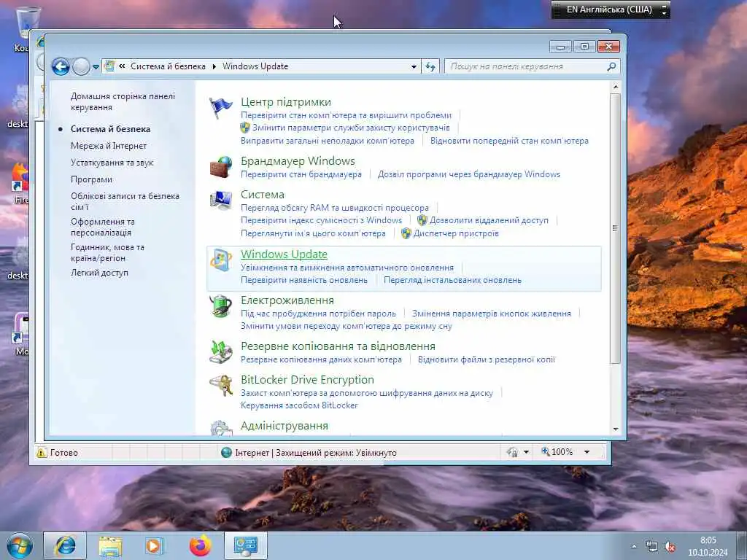Open Годинник, мова та країна/регіон
Image resolution: width=747 pixels, height=560 pixels.
(107, 252)
